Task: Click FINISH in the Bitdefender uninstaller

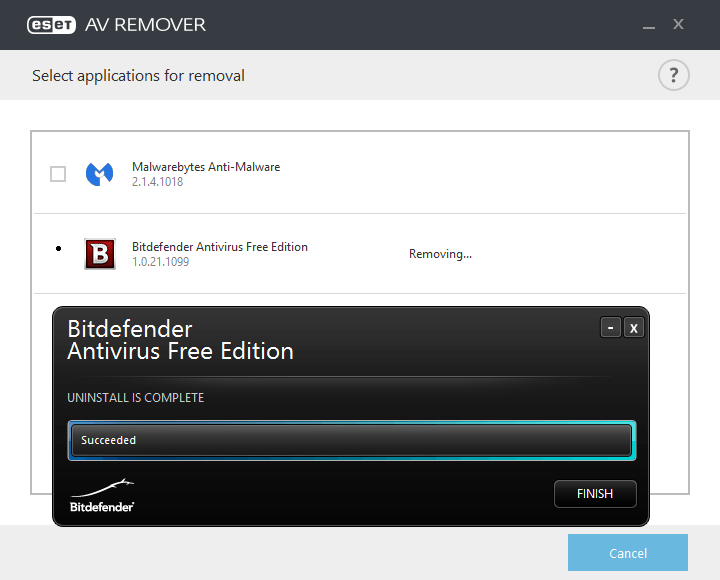Action: (595, 494)
